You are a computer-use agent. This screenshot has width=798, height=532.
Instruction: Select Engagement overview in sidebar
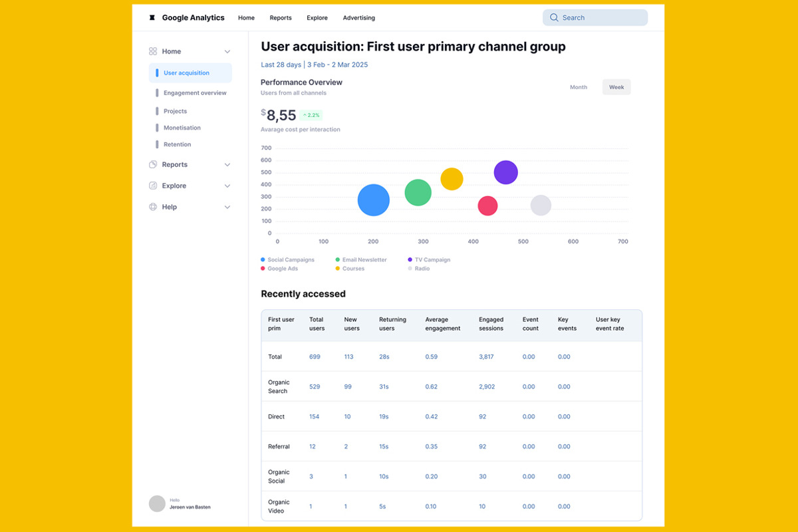tap(195, 93)
